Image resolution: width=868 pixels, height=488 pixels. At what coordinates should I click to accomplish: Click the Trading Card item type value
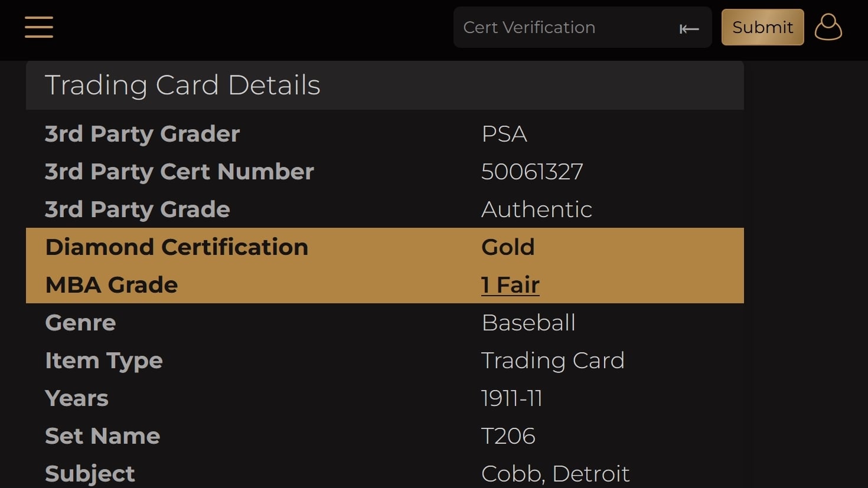(x=553, y=361)
